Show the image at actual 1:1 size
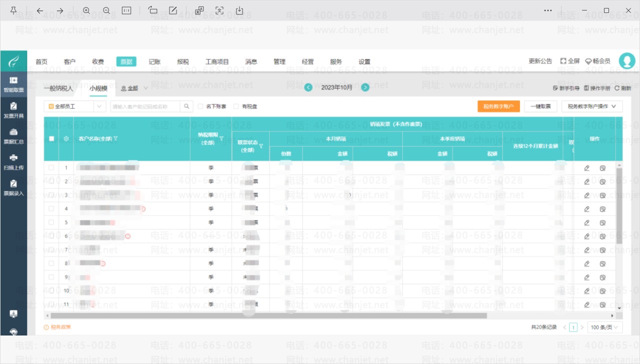Viewport: 640px width, 364px height. point(126,10)
